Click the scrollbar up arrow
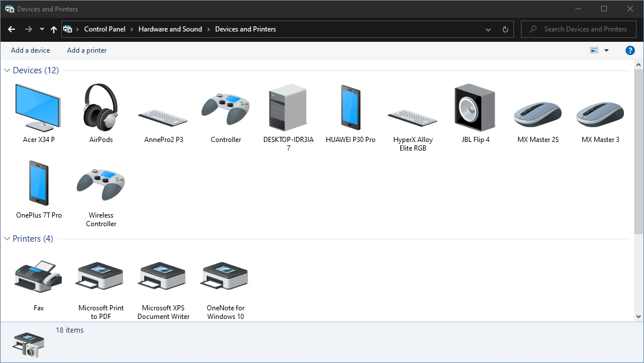644x363 pixels. pyautogui.click(x=638, y=65)
